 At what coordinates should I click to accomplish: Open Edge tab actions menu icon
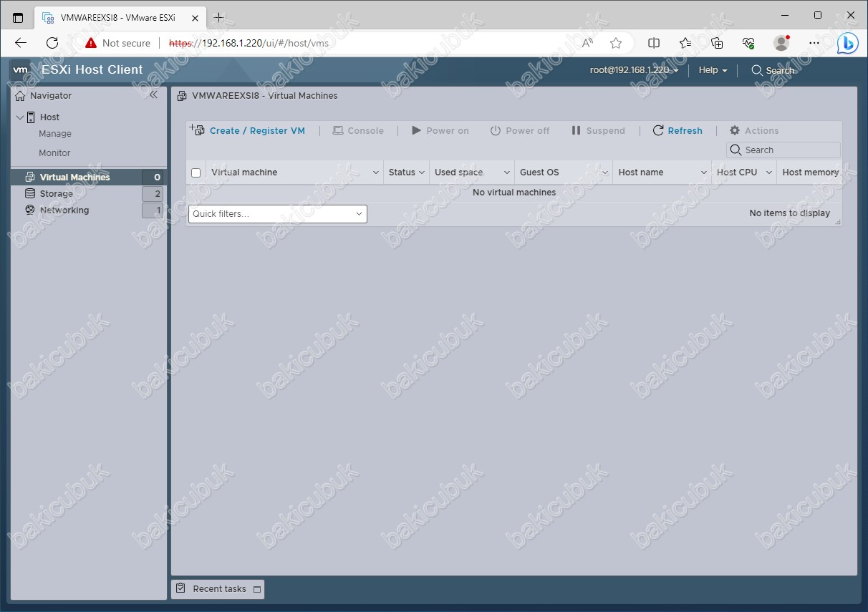click(18, 17)
